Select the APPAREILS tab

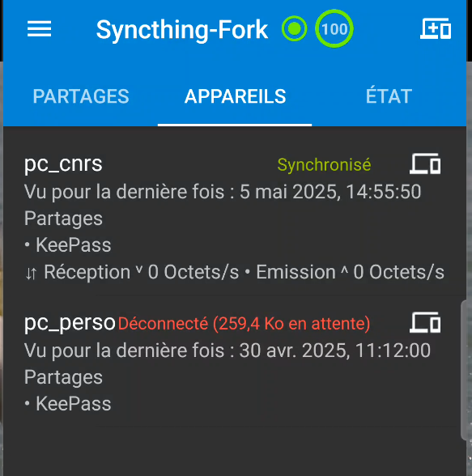(x=235, y=96)
